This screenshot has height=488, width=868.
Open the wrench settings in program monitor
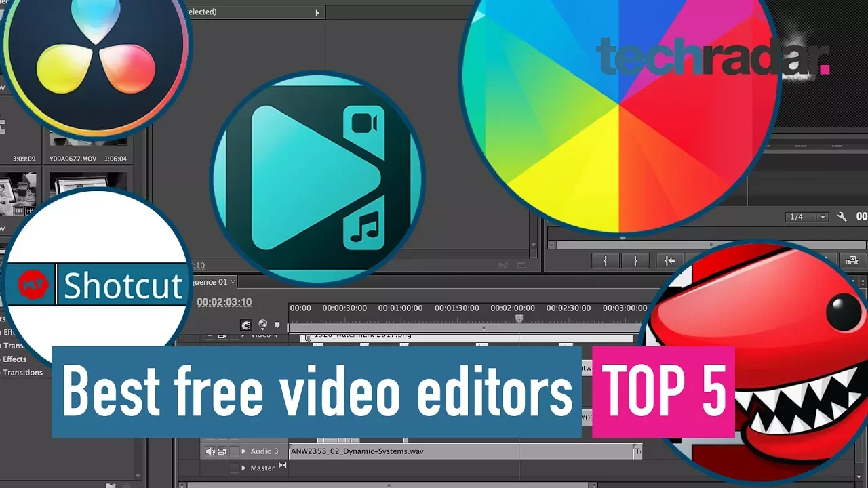pyautogui.click(x=842, y=217)
